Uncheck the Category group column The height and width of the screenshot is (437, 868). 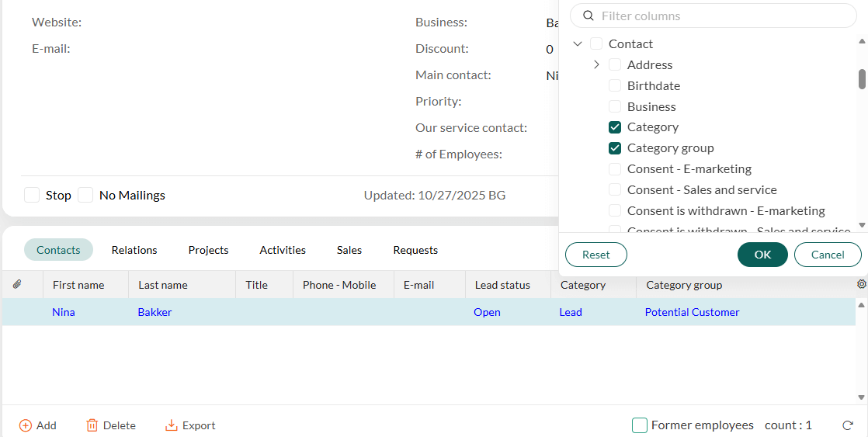[614, 148]
